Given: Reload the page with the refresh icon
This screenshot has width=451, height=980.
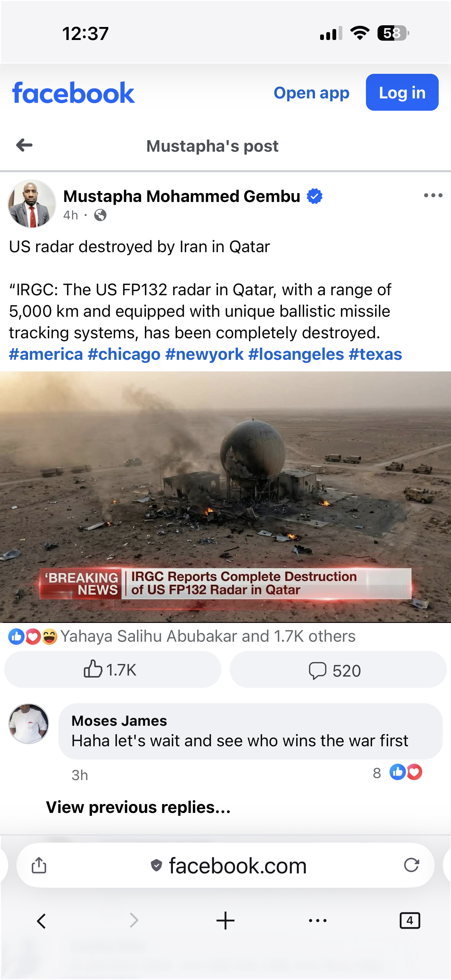Looking at the screenshot, I should click(x=411, y=865).
